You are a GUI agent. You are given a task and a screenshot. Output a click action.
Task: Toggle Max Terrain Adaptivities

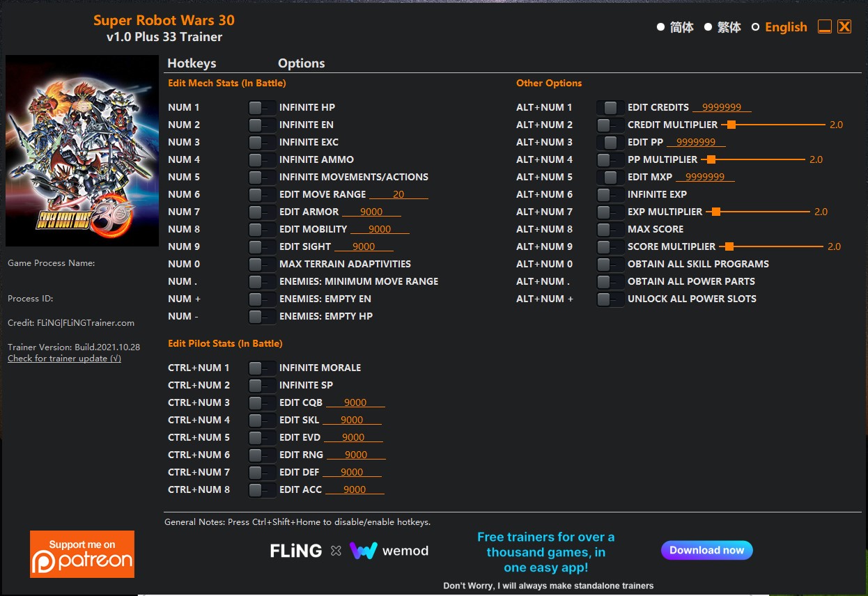(x=261, y=264)
